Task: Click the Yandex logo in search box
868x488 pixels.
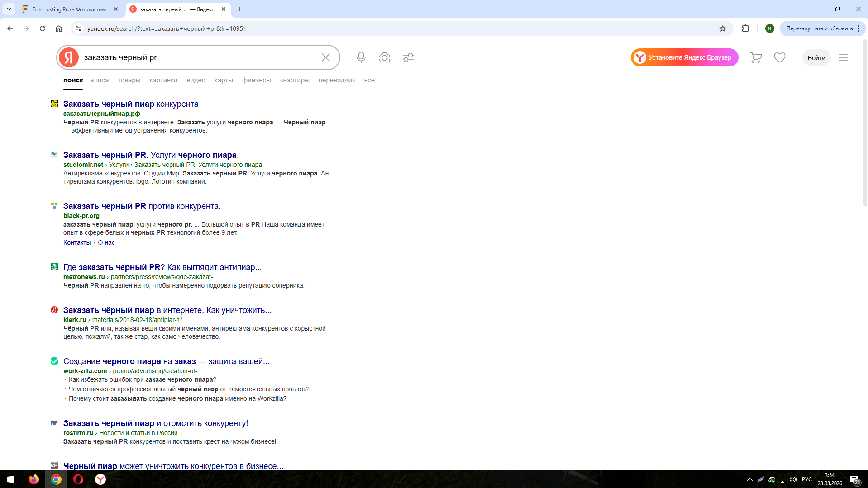Action: tap(69, 57)
